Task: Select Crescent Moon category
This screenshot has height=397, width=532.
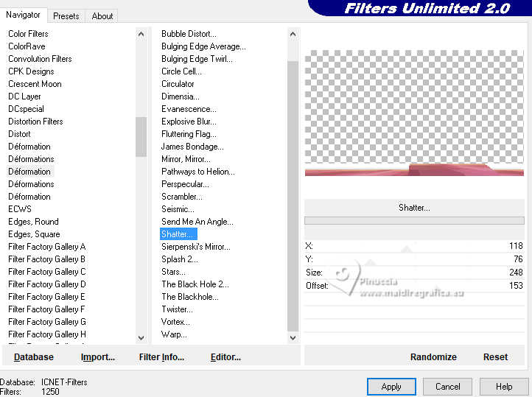Action: pos(35,84)
